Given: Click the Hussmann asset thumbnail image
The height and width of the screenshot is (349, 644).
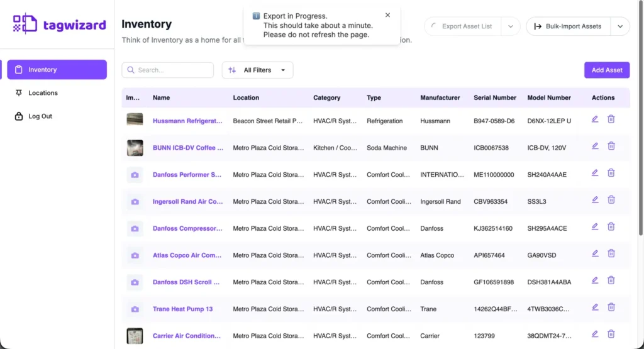Looking at the screenshot, I should pos(135,119).
